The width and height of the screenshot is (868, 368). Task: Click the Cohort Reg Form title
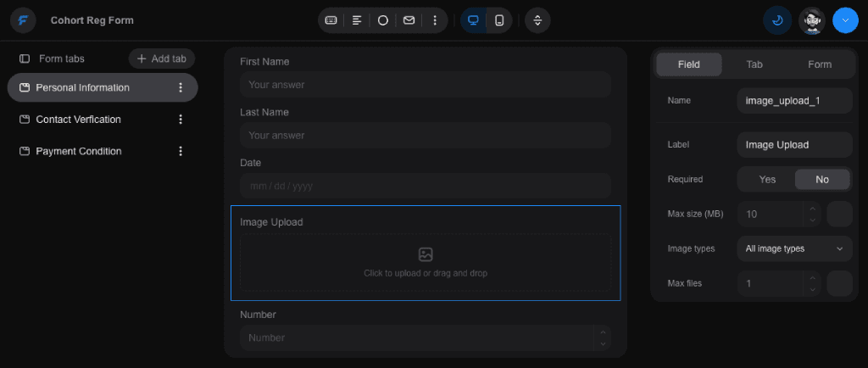pyautogui.click(x=92, y=20)
